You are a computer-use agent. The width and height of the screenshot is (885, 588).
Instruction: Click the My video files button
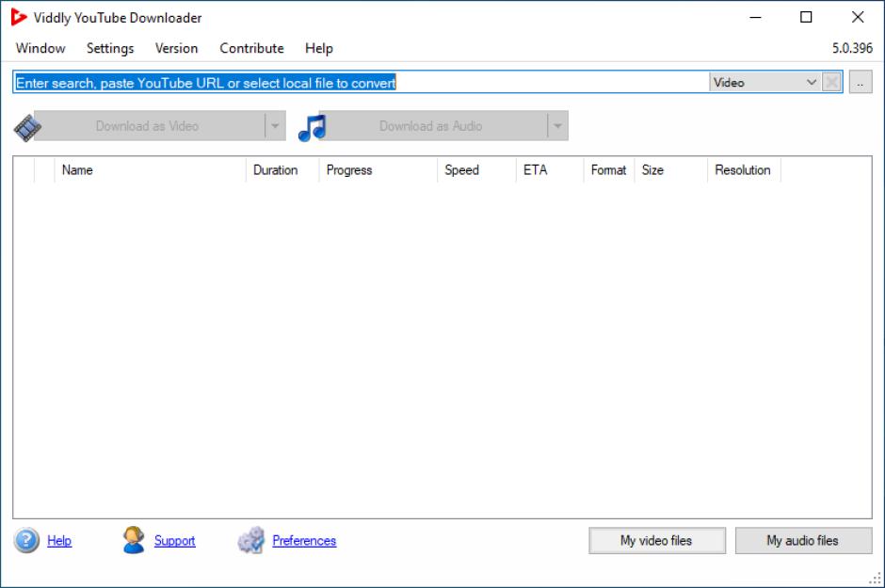click(656, 541)
